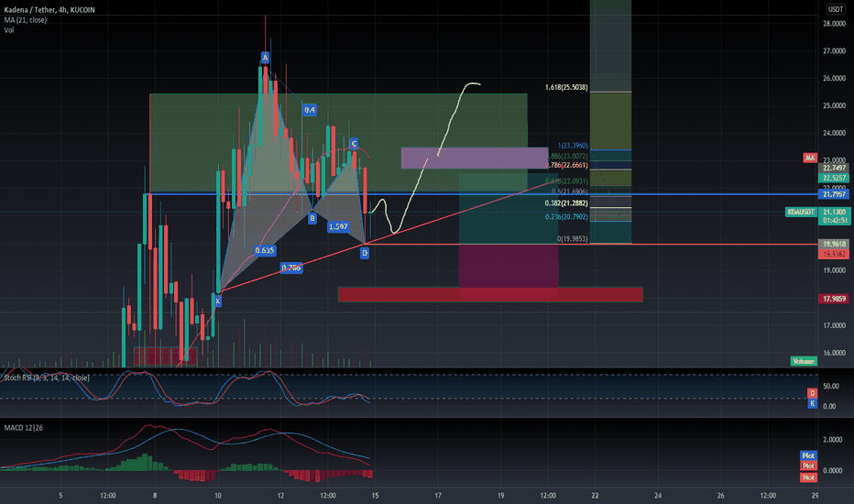Click the 0(19.9853) Fibonacci level label
Viewport: 854px width, 504px height.
(573, 238)
